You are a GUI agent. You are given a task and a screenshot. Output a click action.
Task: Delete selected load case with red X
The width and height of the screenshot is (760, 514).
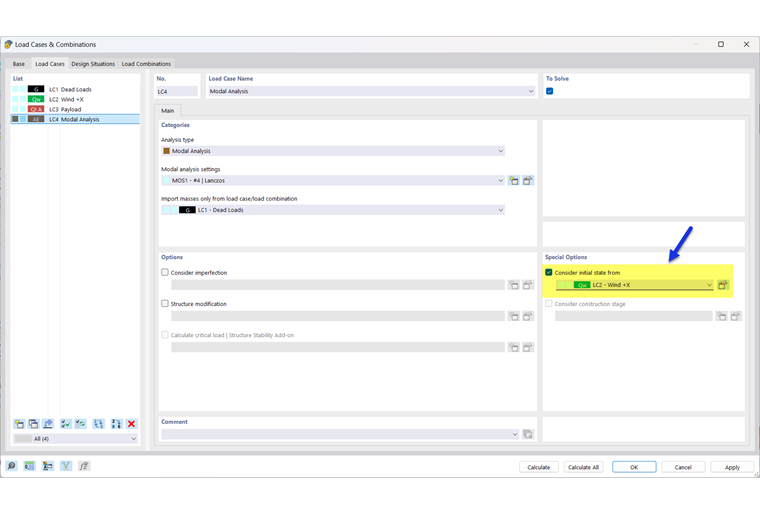(131, 424)
